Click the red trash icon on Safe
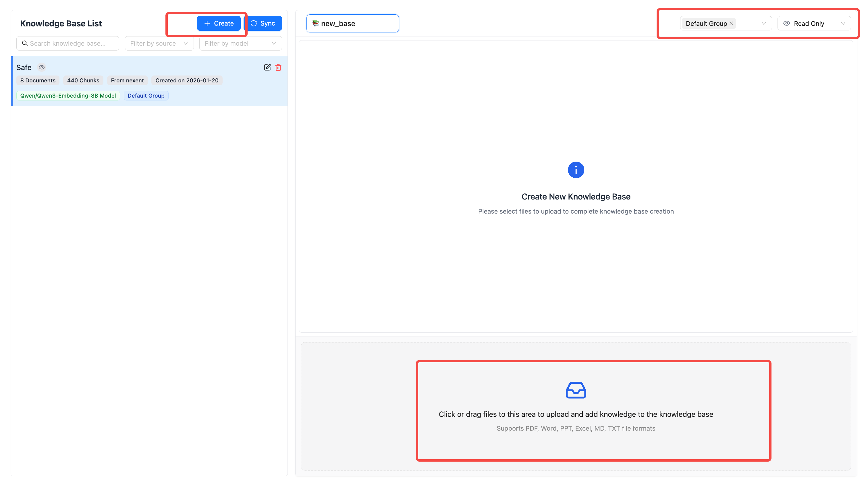 coord(278,67)
